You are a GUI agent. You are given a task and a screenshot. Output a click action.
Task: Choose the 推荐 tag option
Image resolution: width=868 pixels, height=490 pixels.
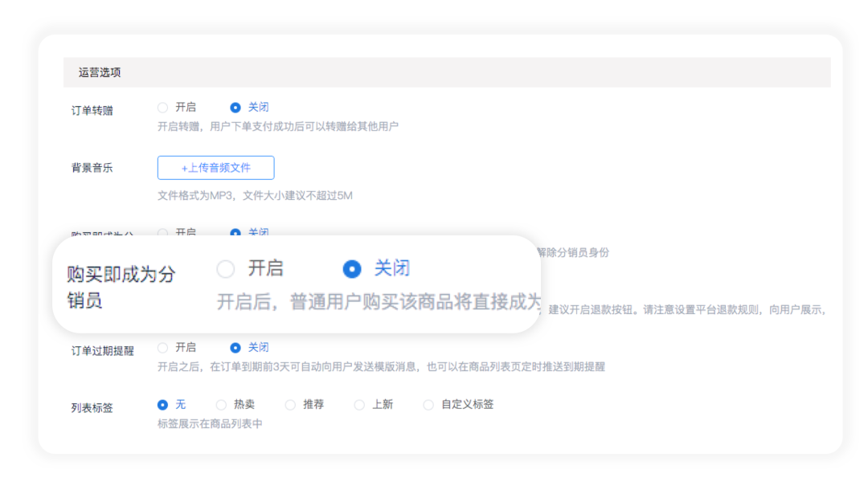289,405
